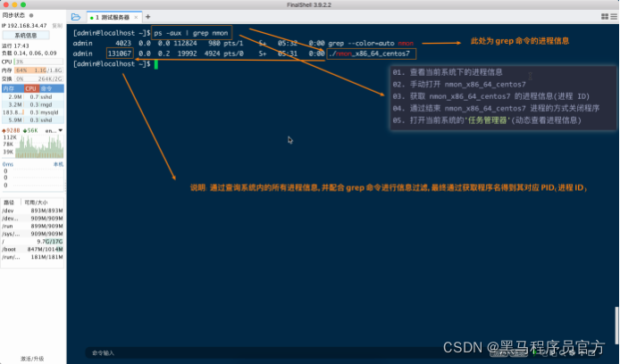This screenshot has width=620, height=364.
Task: Click the 内存 memory usage bar
Action: click(38, 70)
